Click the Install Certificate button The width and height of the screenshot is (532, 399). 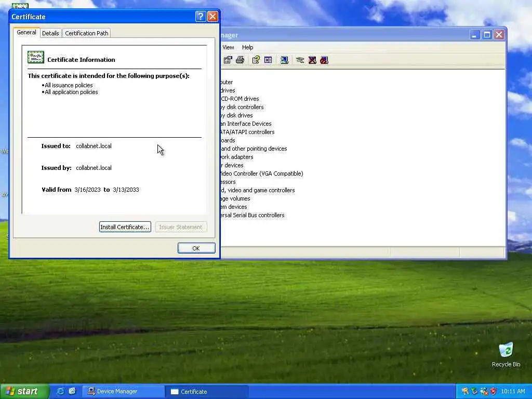click(125, 227)
